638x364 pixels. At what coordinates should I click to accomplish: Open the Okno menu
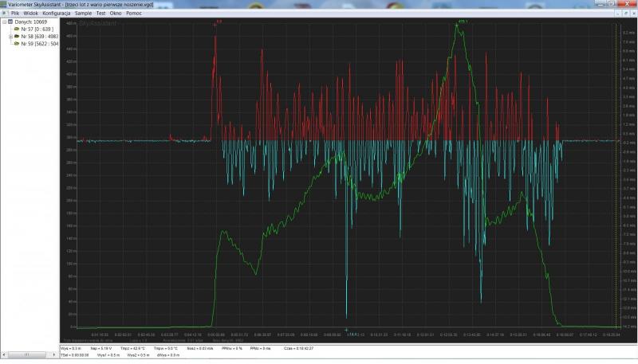pos(116,14)
